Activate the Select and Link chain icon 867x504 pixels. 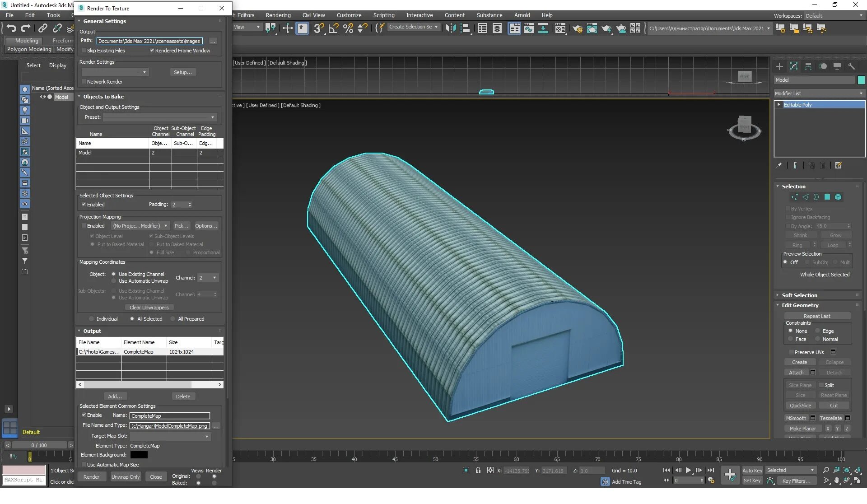(x=42, y=28)
